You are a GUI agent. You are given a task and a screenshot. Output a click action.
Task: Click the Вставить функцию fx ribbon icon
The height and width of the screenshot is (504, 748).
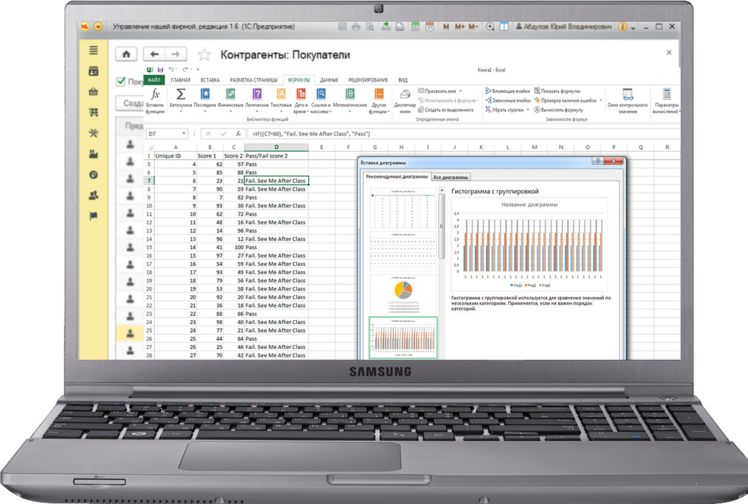point(155,94)
